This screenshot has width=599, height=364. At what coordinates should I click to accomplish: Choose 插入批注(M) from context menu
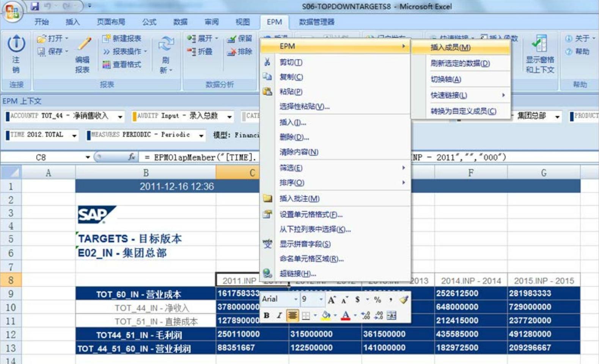[335, 199]
